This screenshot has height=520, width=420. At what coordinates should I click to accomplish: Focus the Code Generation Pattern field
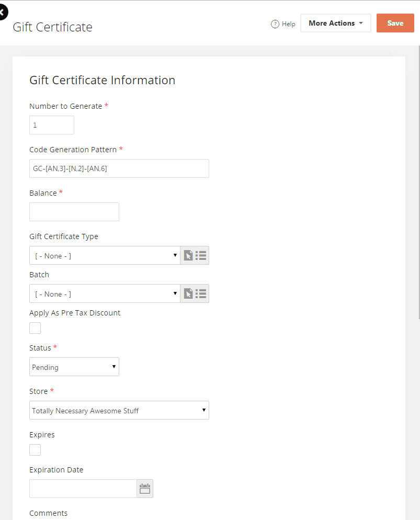point(119,168)
